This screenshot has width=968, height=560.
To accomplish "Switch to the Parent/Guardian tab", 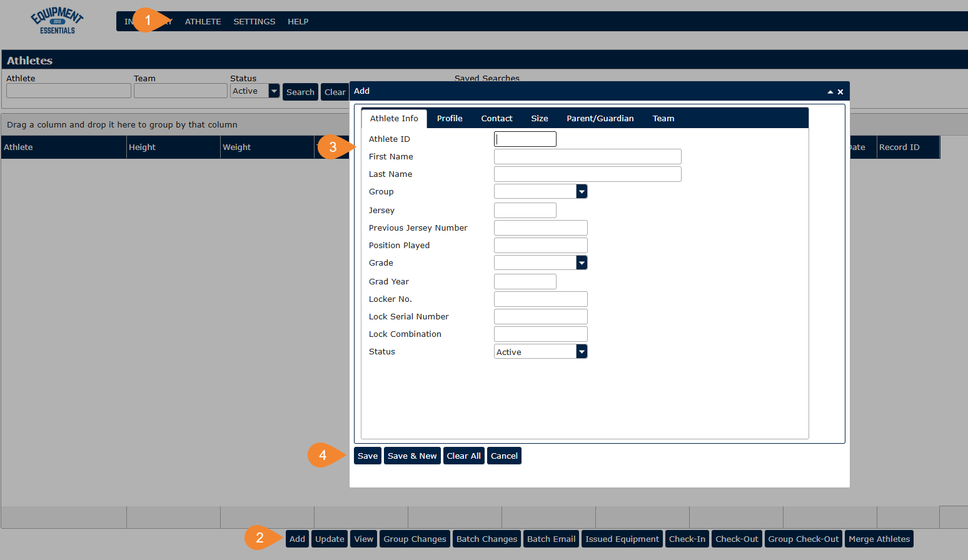I will (600, 118).
